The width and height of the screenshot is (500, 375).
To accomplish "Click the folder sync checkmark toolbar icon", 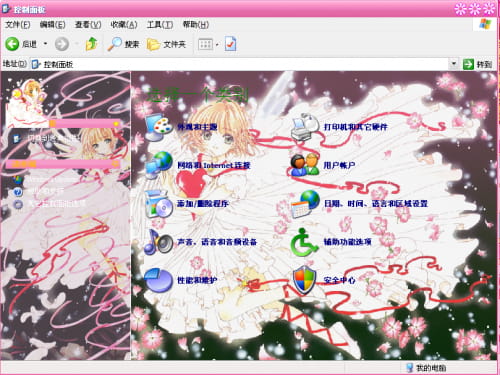I will [x=231, y=44].
